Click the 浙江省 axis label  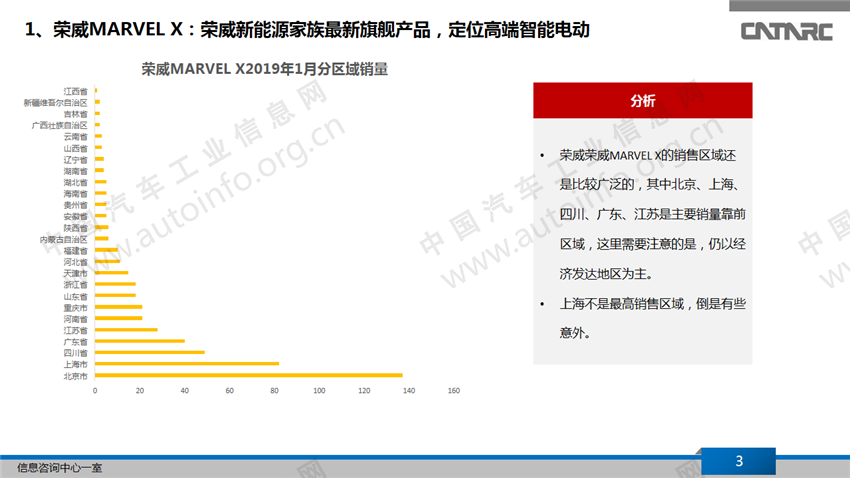(x=75, y=285)
